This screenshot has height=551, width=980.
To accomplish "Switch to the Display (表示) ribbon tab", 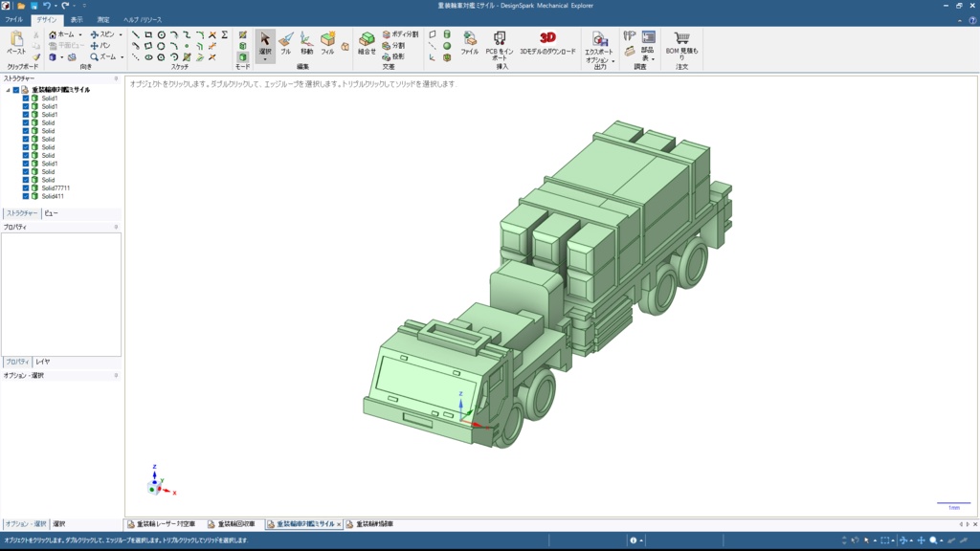I will point(77,20).
